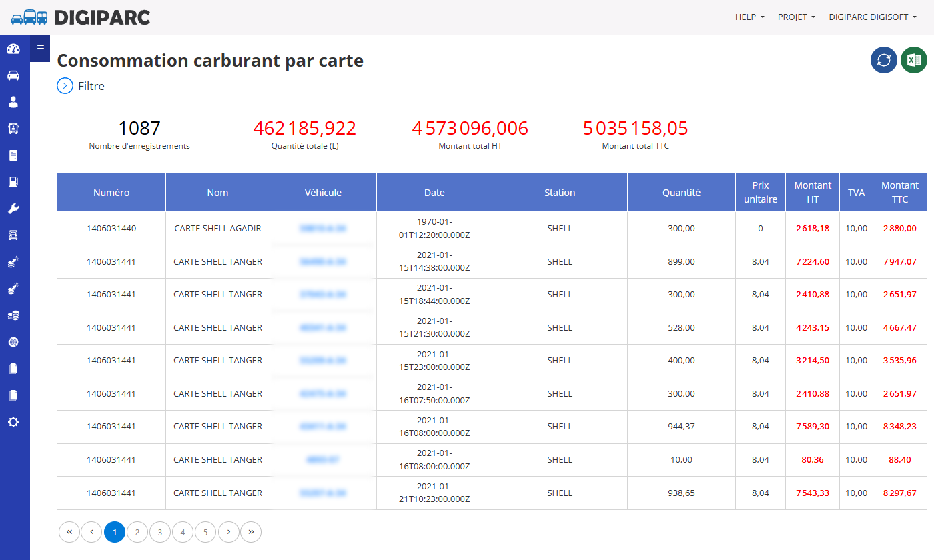
Task: Open the dashboard gauge icon in sidebar
Action: (13, 49)
